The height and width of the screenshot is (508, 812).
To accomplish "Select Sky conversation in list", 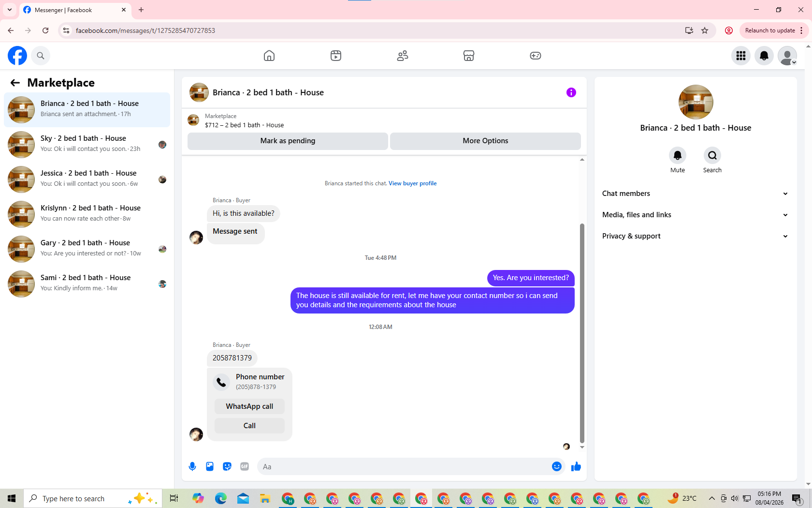I will pos(87,145).
